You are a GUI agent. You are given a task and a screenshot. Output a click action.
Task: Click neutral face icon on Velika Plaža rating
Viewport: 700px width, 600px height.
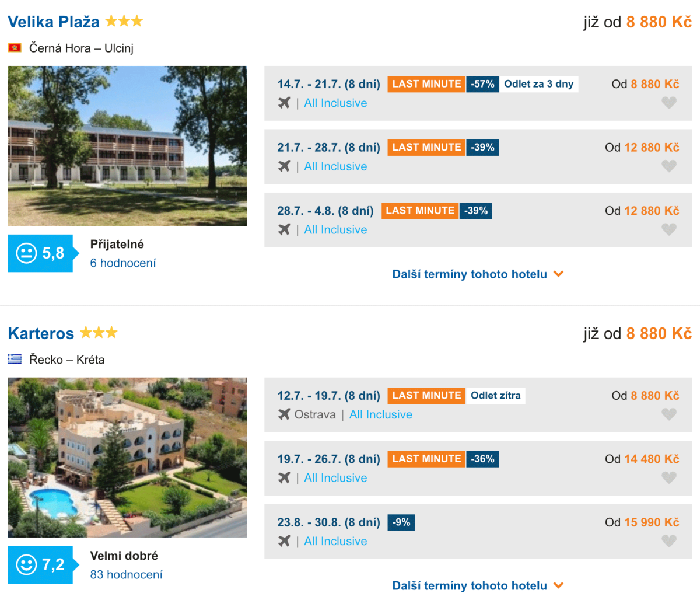[x=26, y=253]
